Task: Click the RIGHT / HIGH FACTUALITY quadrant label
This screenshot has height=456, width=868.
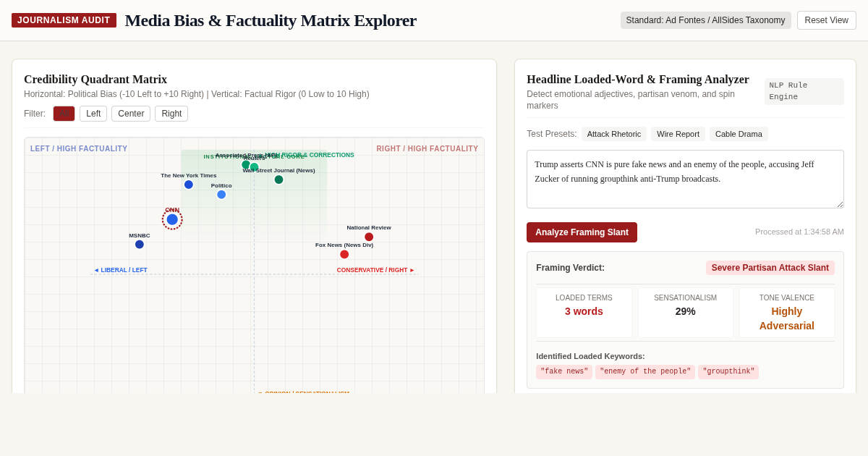Action: (427, 149)
